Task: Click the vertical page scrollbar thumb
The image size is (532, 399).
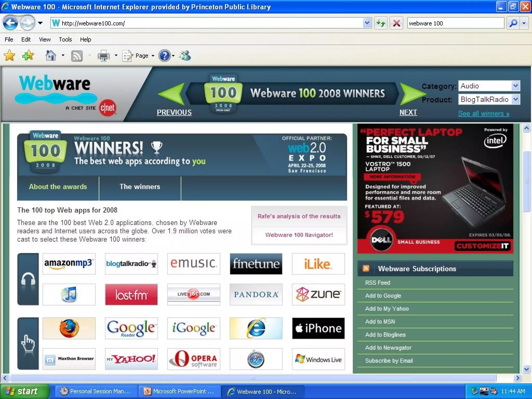Action: tap(526, 181)
